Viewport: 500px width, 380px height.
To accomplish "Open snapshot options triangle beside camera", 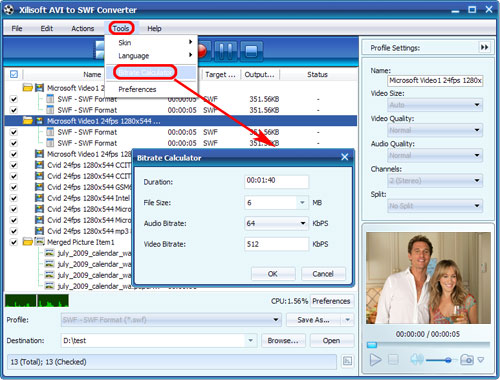I will point(481,360).
